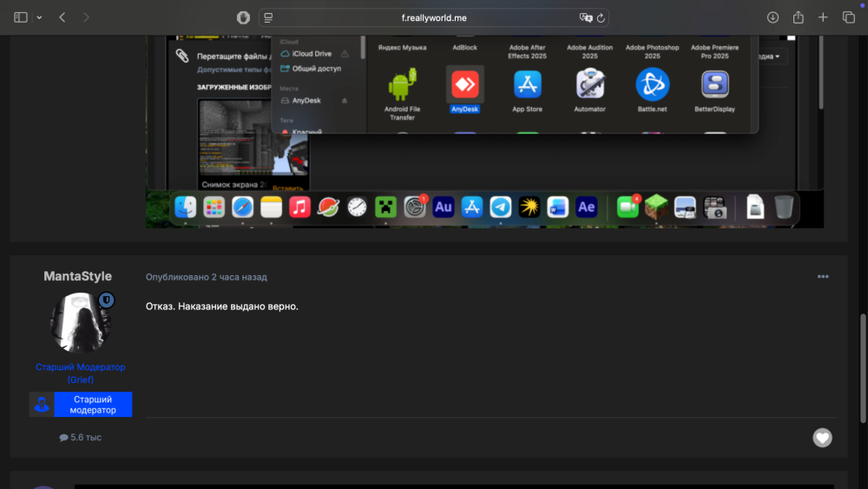
Task: Open the Share button
Action: (x=799, y=17)
